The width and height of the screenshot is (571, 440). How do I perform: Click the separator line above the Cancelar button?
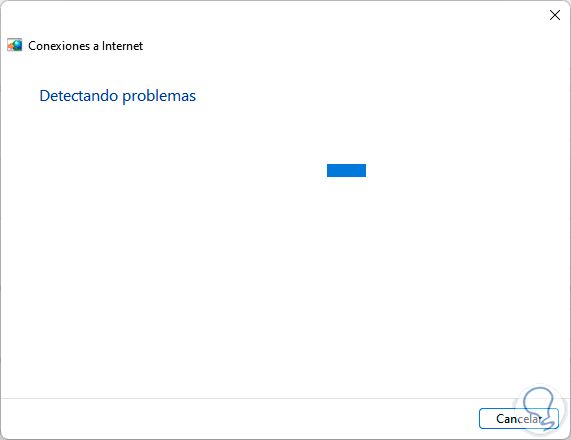click(x=286, y=398)
